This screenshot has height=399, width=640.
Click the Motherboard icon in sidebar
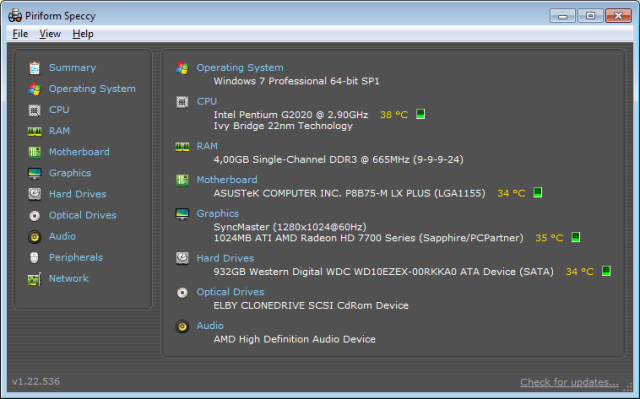pyautogui.click(x=35, y=152)
